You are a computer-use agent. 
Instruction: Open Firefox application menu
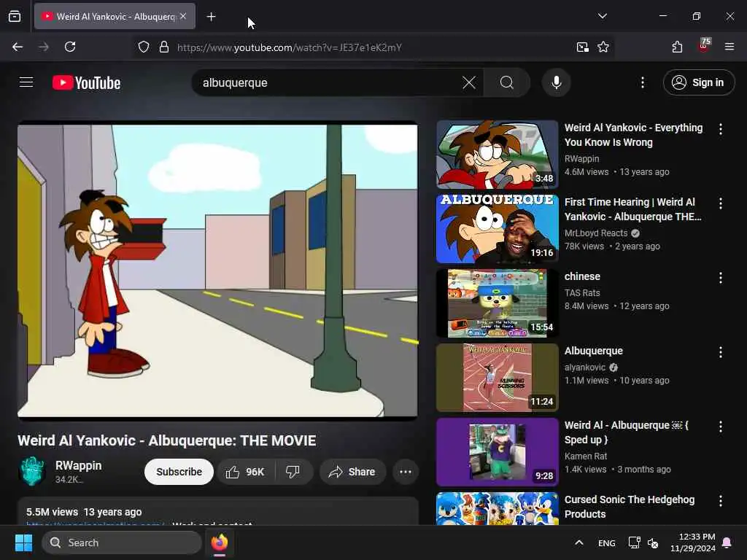(729, 47)
